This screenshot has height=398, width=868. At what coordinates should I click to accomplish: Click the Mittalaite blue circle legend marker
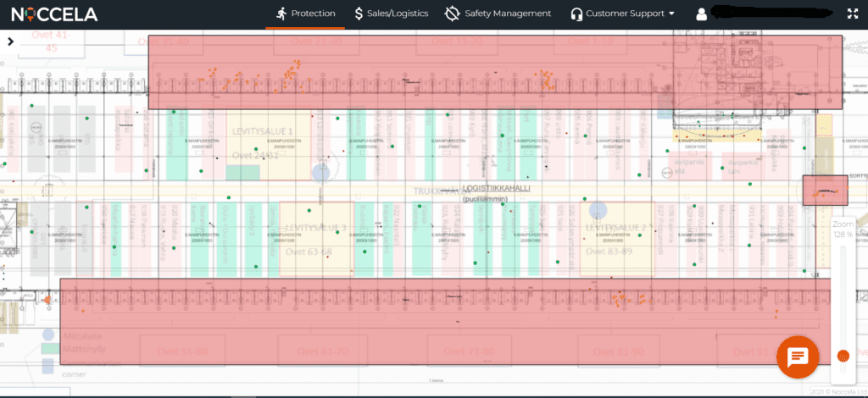(x=48, y=336)
